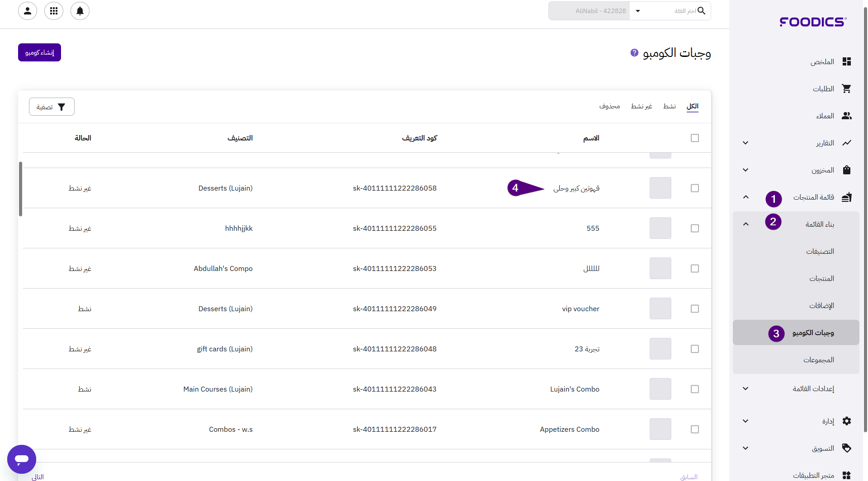The width and height of the screenshot is (868, 481).
Task: Expand the التقارير reports menu chevron
Action: 745,143
